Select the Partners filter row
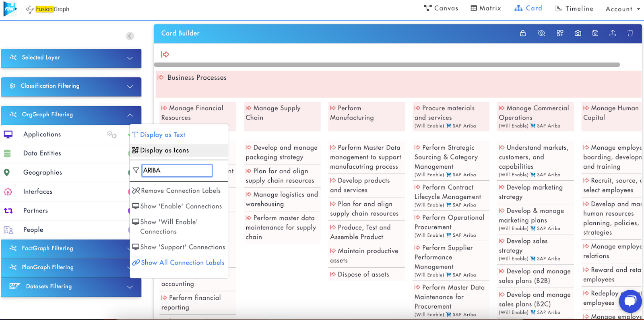The height and width of the screenshot is (320, 644). click(65, 211)
